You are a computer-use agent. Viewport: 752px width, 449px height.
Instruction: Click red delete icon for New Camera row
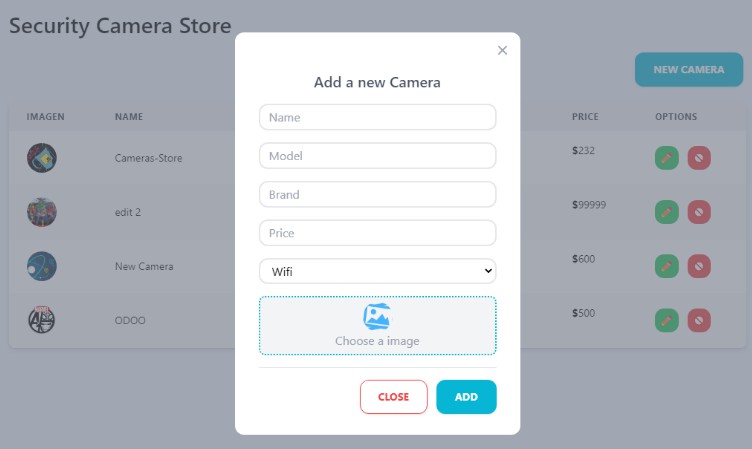(699, 266)
